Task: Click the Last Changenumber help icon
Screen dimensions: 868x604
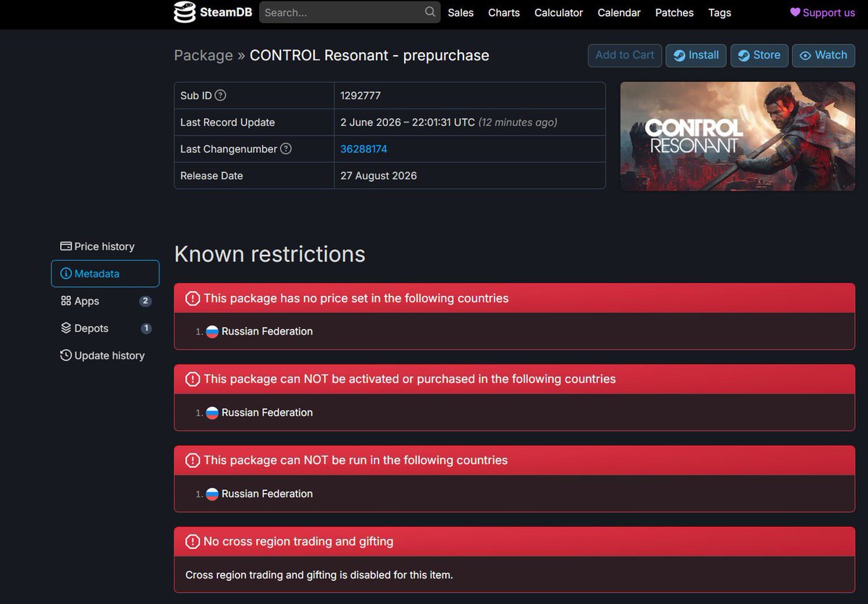Action: tap(286, 148)
